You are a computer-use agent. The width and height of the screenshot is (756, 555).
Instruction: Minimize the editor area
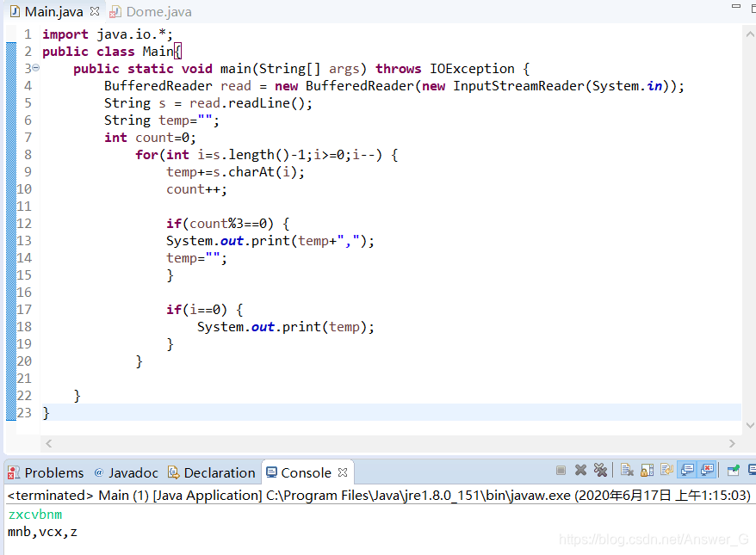tap(736, 6)
